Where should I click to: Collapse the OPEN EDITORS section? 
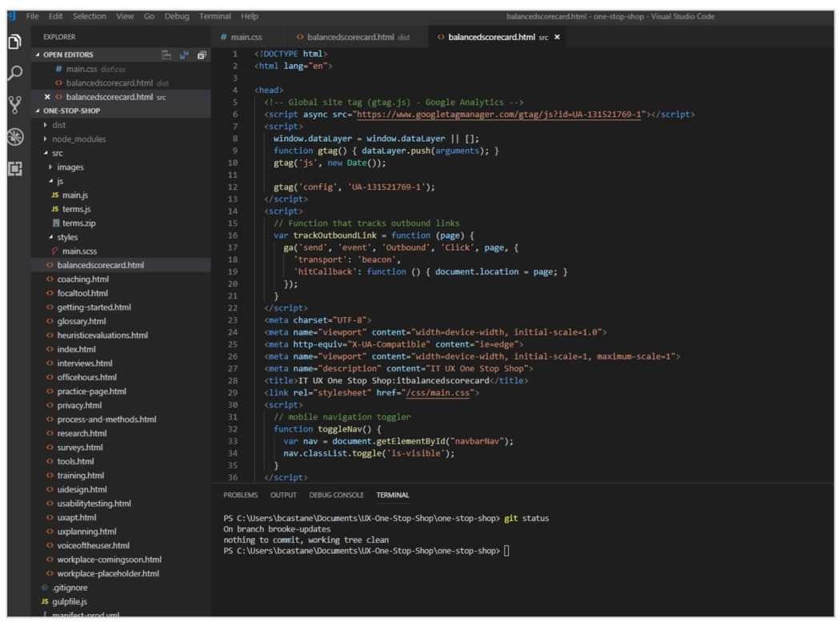[38, 54]
